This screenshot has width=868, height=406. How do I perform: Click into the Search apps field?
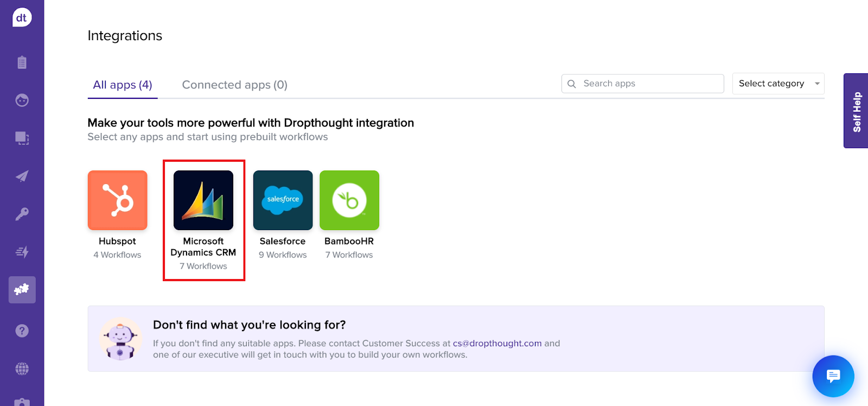pos(648,84)
